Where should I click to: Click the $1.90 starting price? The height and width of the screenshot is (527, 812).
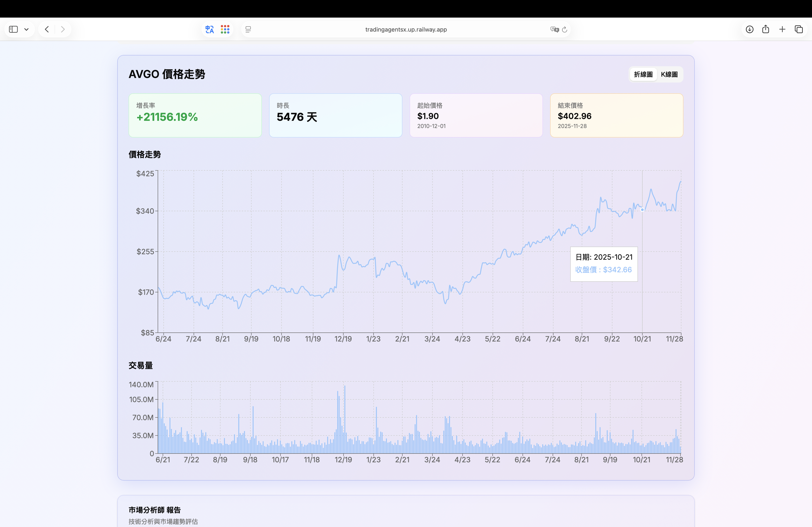point(428,116)
